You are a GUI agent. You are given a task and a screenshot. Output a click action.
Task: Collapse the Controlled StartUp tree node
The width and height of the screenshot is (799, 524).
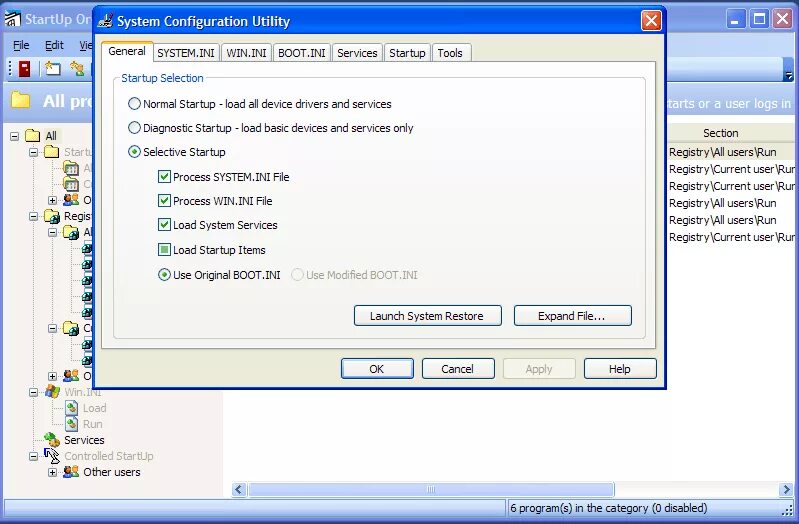pyautogui.click(x=34, y=456)
